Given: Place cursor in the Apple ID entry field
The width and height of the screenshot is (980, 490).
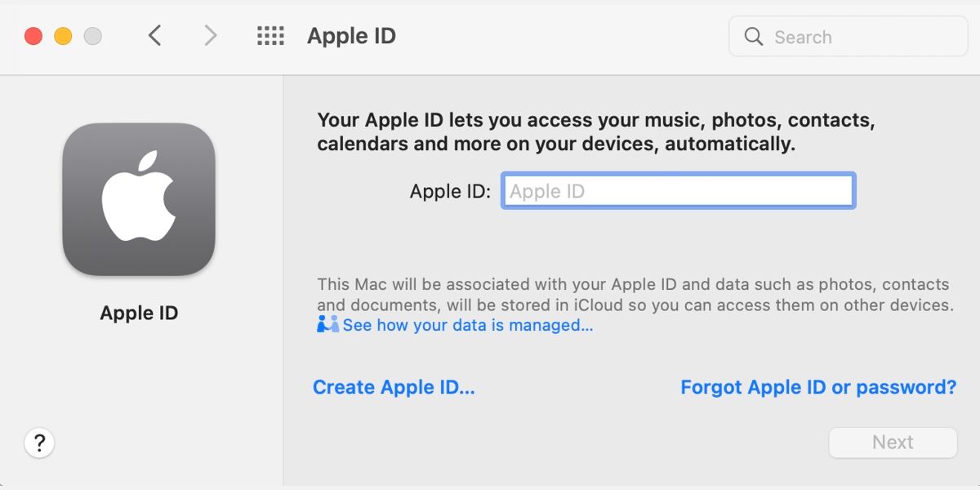Looking at the screenshot, I should (678, 190).
